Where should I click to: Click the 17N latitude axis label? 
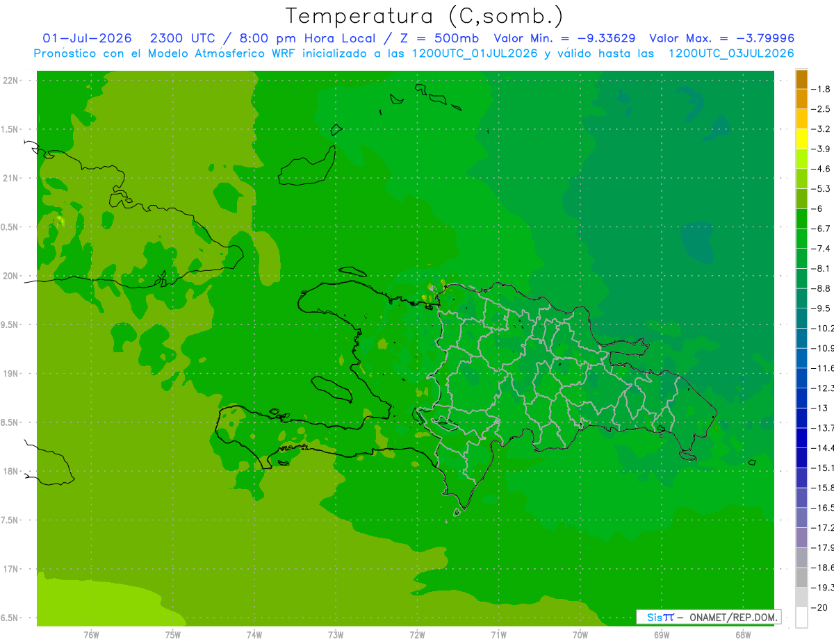coord(10,569)
